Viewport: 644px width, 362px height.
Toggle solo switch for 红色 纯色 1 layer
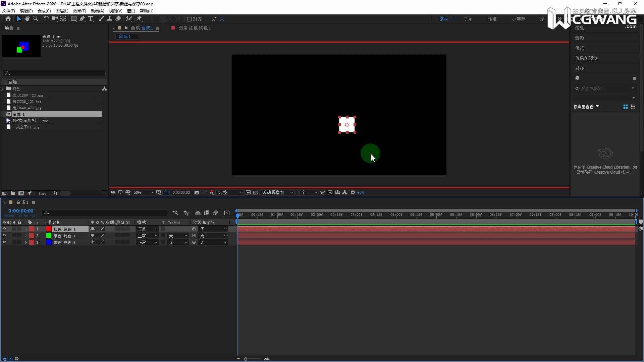click(x=14, y=229)
